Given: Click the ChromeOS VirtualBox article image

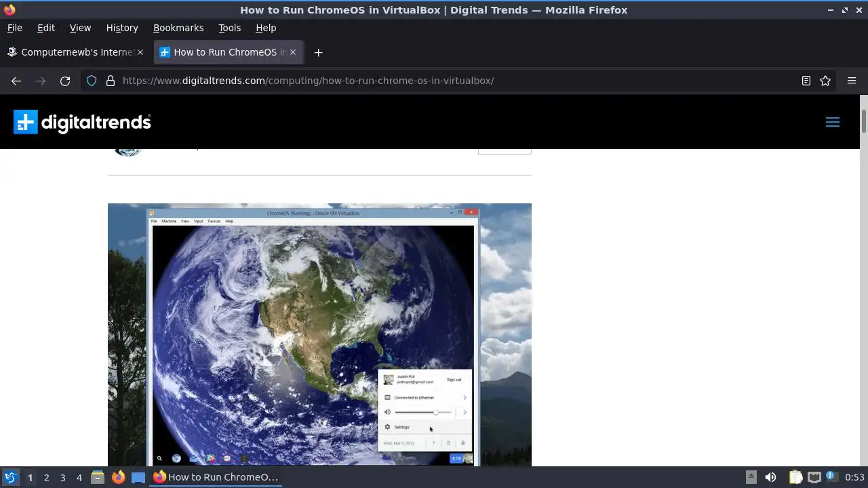Looking at the screenshot, I should [319, 335].
